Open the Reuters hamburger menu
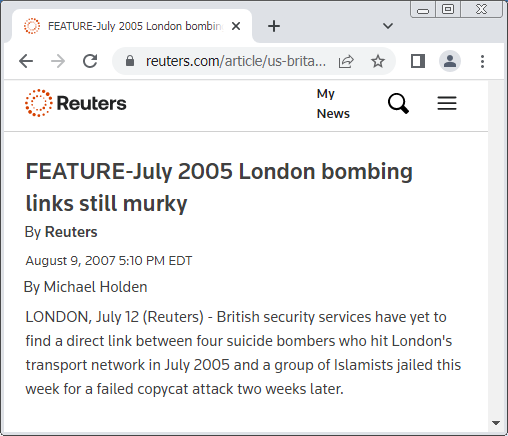 (447, 103)
